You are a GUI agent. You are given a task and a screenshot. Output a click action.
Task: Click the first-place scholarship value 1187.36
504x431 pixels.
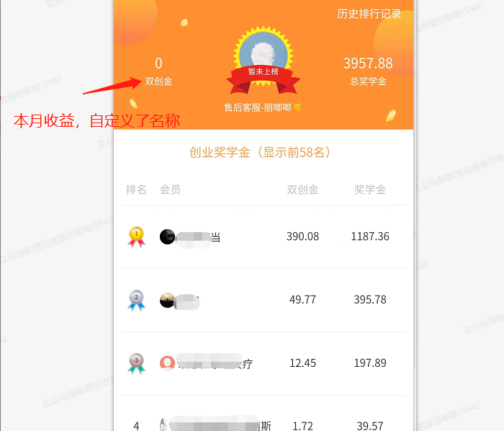pyautogui.click(x=370, y=236)
